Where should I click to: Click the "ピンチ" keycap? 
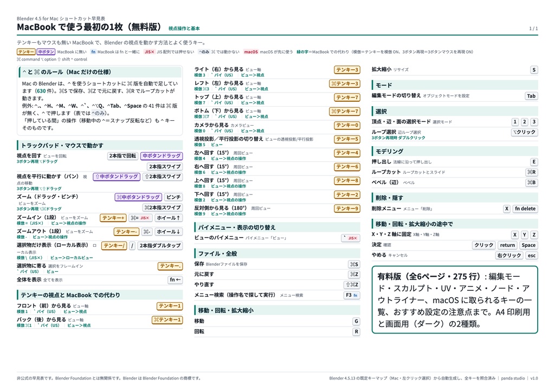coord(173,197)
